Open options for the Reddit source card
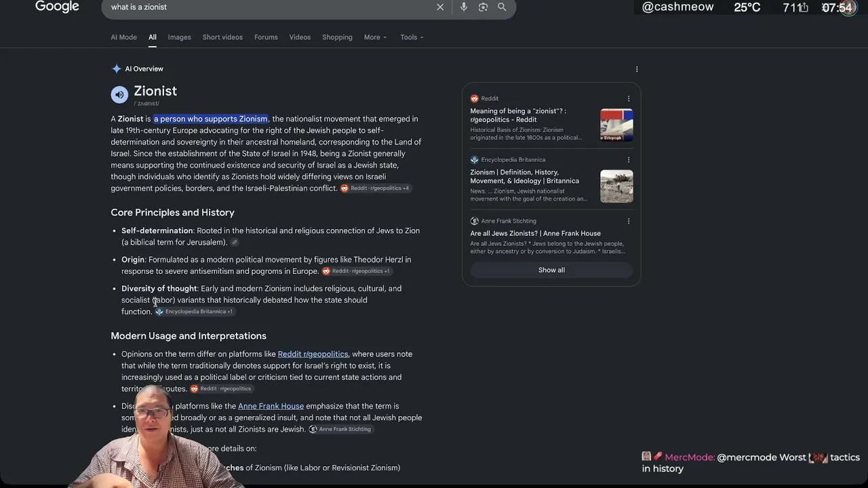This screenshot has width=868, height=488. click(x=629, y=99)
